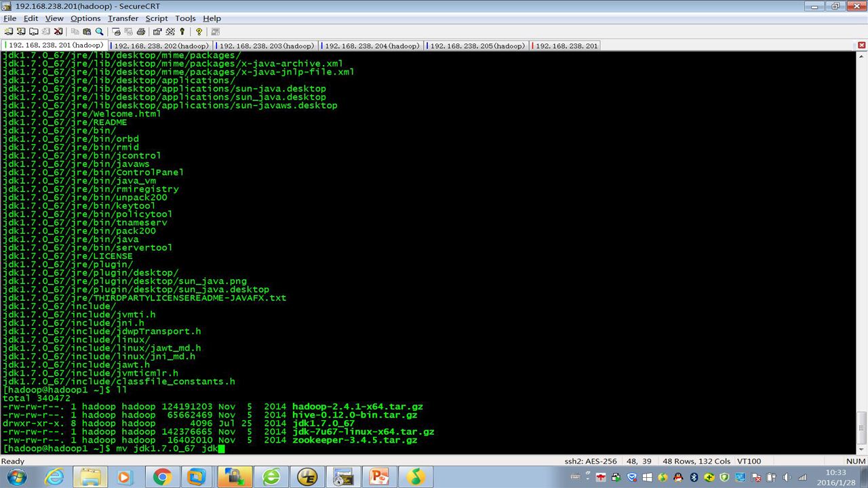Open the Edit menu
868x488 pixels.
(x=31, y=18)
